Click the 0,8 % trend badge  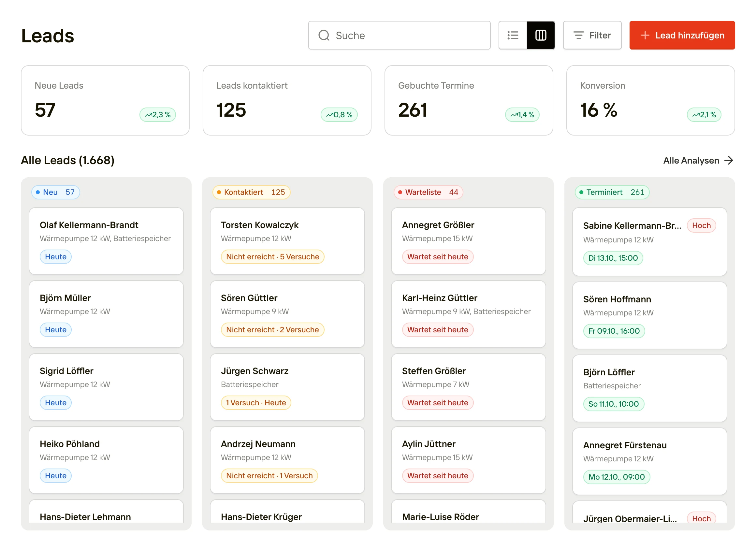(x=339, y=115)
